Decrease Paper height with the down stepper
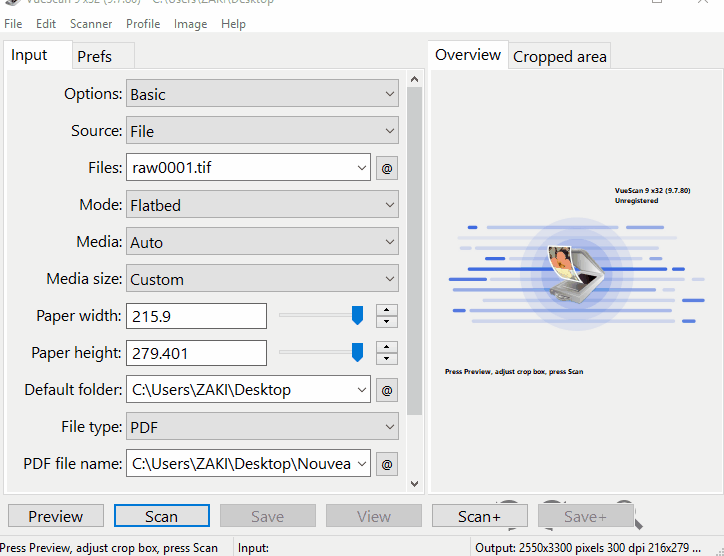This screenshot has height=556, width=724. pos(386,358)
